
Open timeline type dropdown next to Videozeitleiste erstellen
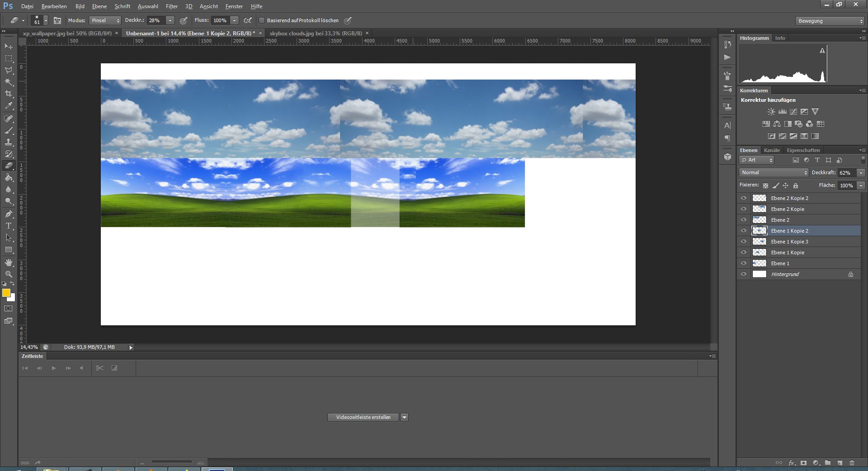click(405, 417)
